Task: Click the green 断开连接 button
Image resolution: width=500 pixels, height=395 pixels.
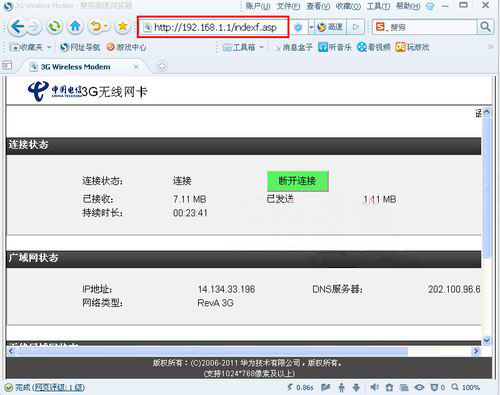Action: pyautogui.click(x=298, y=181)
